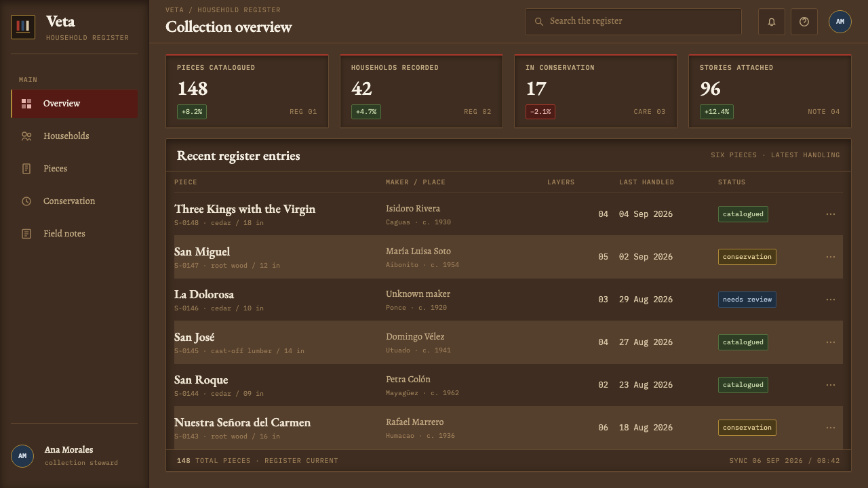868x488 pixels.
Task: Select the Pieces sidebar icon
Action: click(26, 169)
